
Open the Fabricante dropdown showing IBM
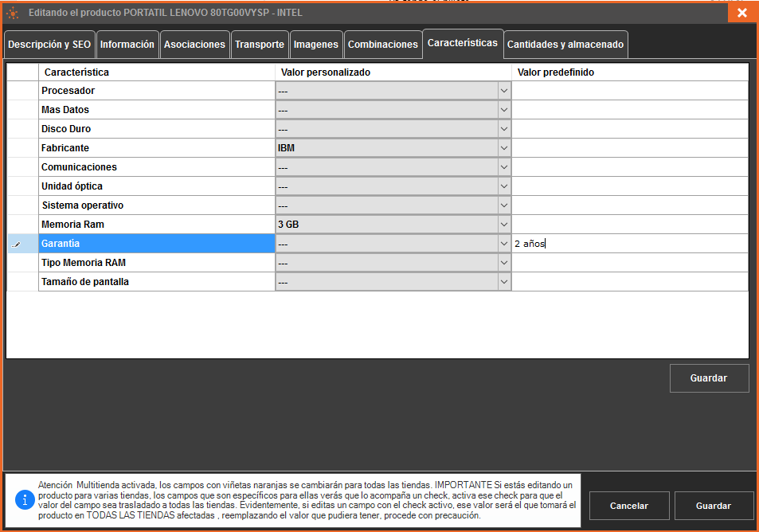[x=503, y=148]
